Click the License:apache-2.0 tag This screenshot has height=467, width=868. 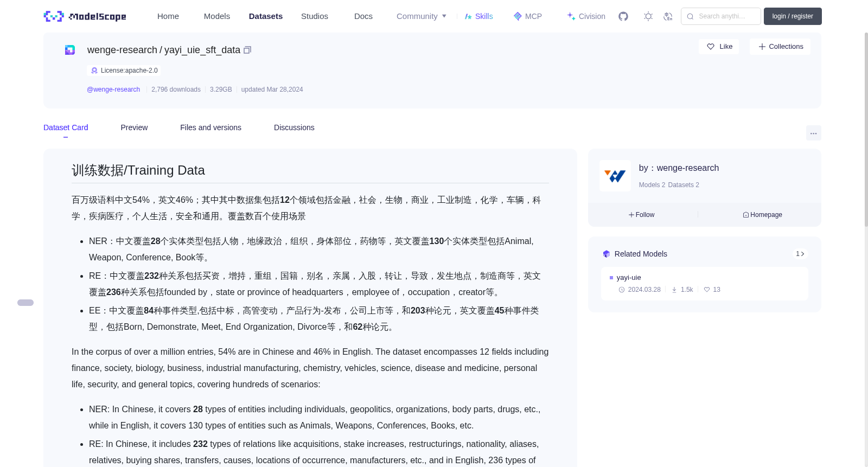(124, 71)
